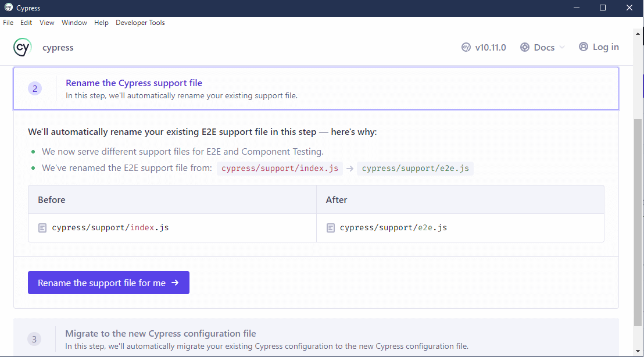Click the file icon before cypress/support/index.js
Viewport: 644px width, 357px height.
click(42, 227)
